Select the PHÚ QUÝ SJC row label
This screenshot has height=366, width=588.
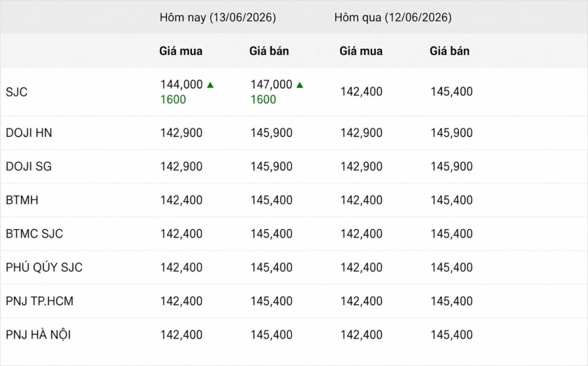pos(44,267)
